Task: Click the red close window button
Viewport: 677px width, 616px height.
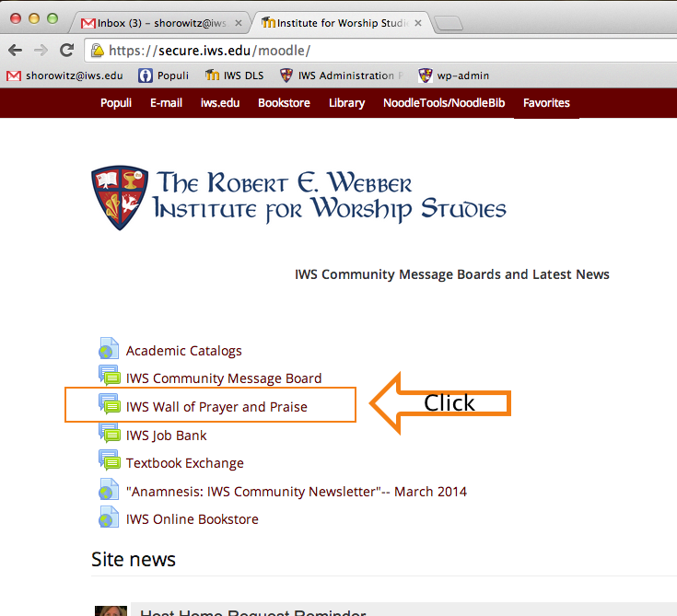Action: 16,18
